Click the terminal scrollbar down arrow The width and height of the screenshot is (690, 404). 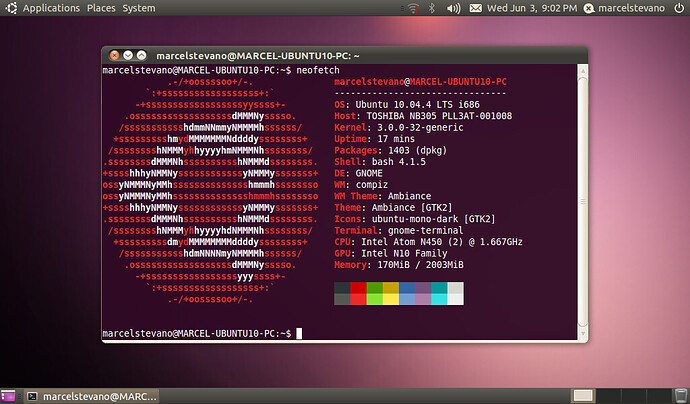[x=583, y=334]
